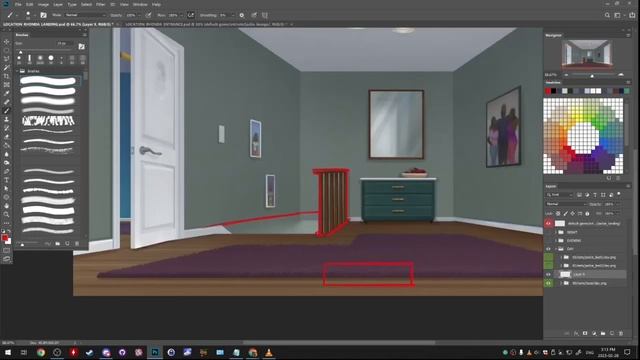Screen dimensions: 640x360
Task: Select the Horizontal Type tool
Action: (x=7, y=180)
